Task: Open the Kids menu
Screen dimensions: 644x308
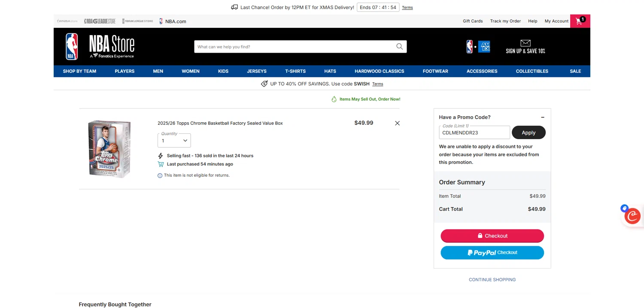Action: 223,71
